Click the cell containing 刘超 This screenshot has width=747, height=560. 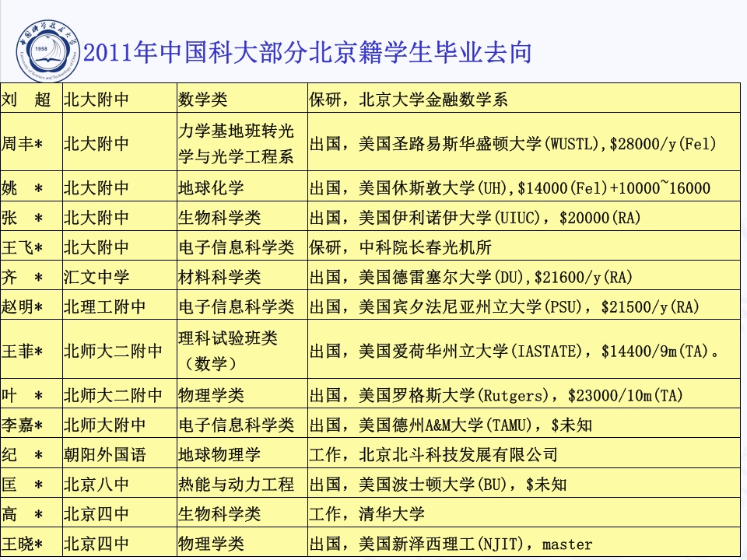[x=31, y=96]
